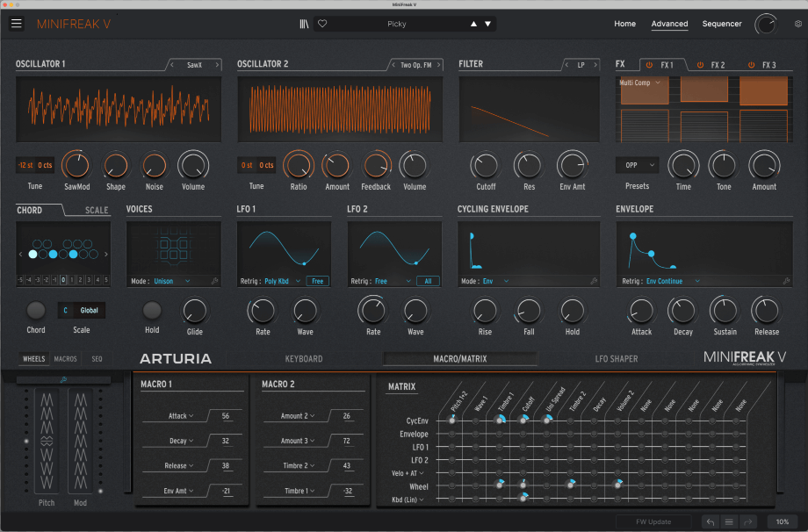Image resolution: width=808 pixels, height=532 pixels.
Task: Click the Global scale button
Action: click(89, 310)
